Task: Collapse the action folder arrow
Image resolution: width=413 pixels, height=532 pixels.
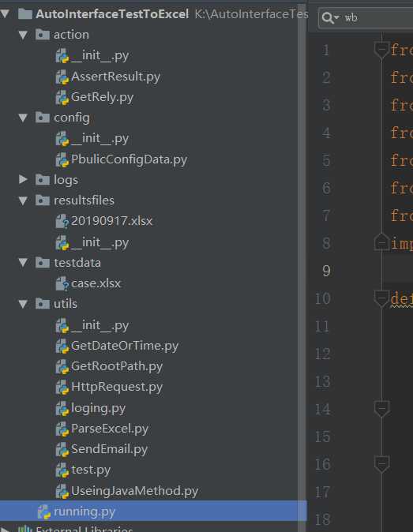Action: click(23, 35)
